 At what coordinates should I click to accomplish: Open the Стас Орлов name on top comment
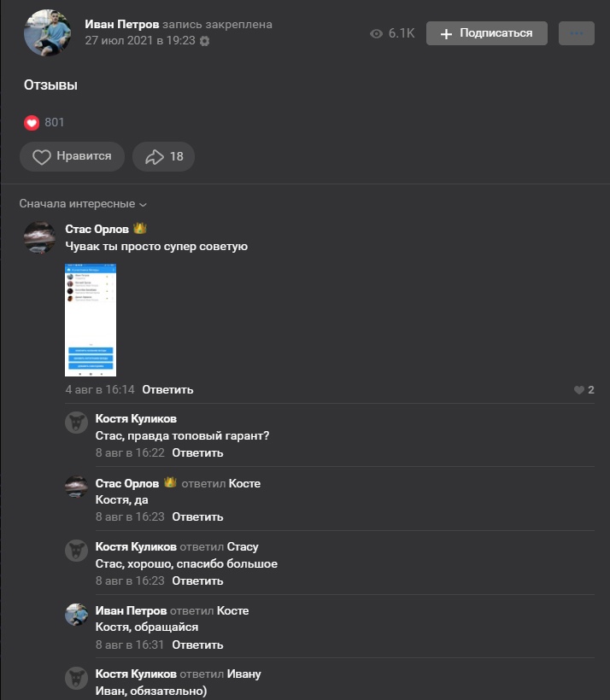pyautogui.click(x=97, y=229)
